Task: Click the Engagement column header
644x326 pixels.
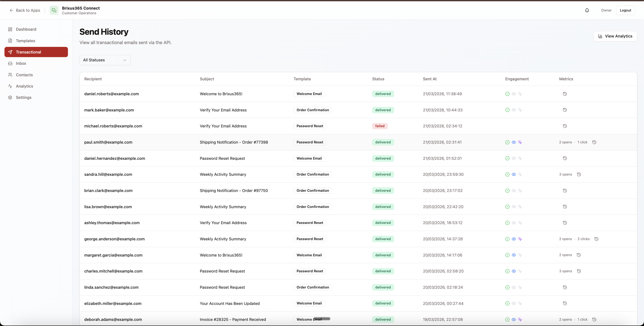Action: 517,79
